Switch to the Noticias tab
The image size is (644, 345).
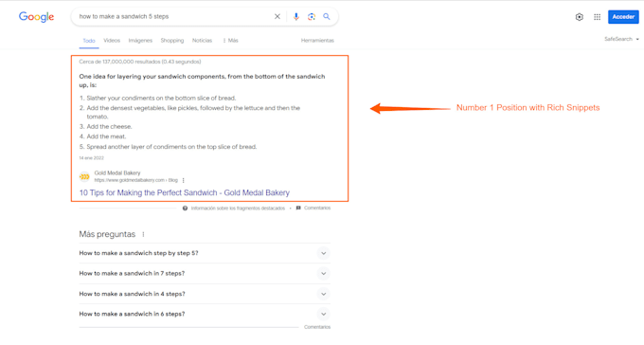click(x=202, y=41)
